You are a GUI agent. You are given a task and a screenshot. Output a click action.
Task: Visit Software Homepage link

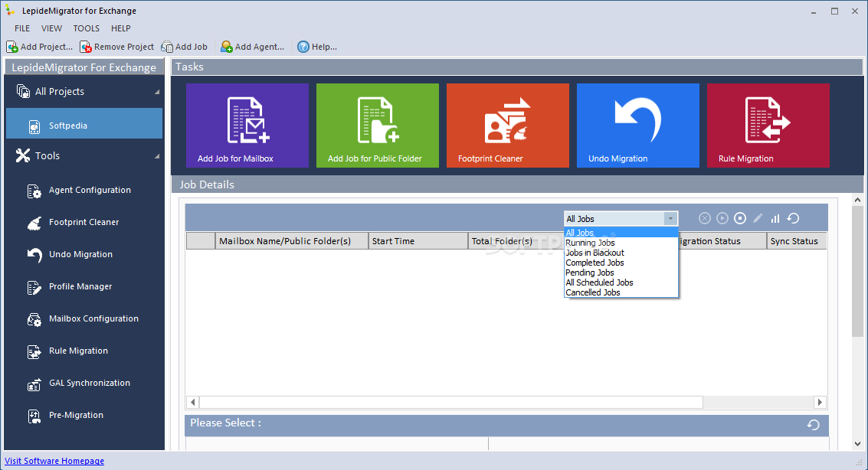[x=54, y=461]
